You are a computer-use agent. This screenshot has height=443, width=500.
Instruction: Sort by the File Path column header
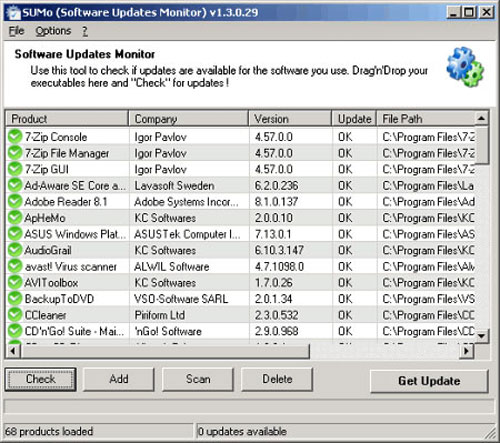(x=426, y=119)
